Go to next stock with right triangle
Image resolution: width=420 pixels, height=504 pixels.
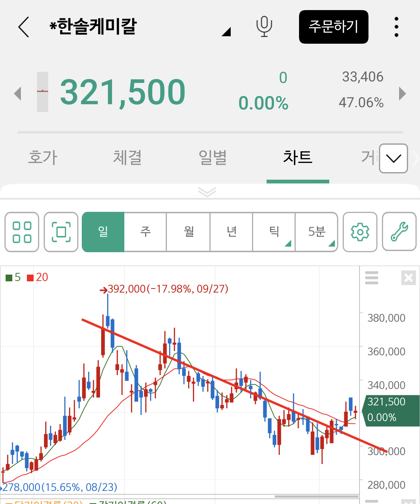(402, 93)
